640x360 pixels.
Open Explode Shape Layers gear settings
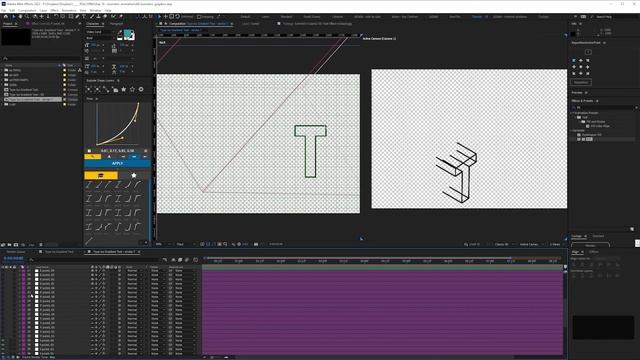(x=141, y=89)
